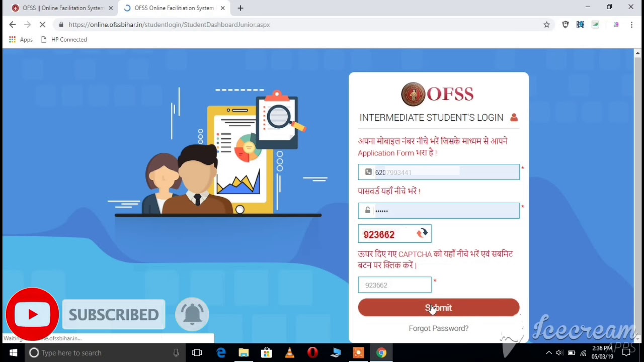The width and height of the screenshot is (644, 362).
Task: Open the volume control in tray
Action: (560, 353)
